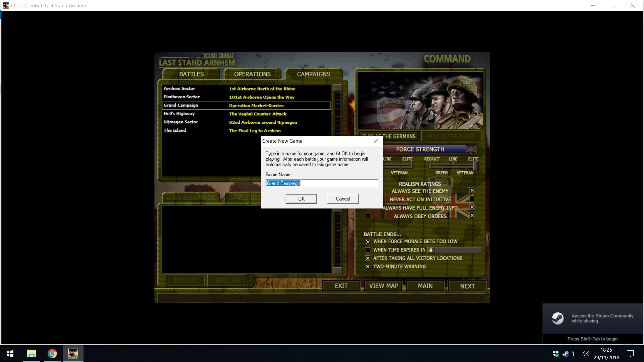Cancel the Create New Game dialog
The image size is (644, 362).
[x=343, y=199]
